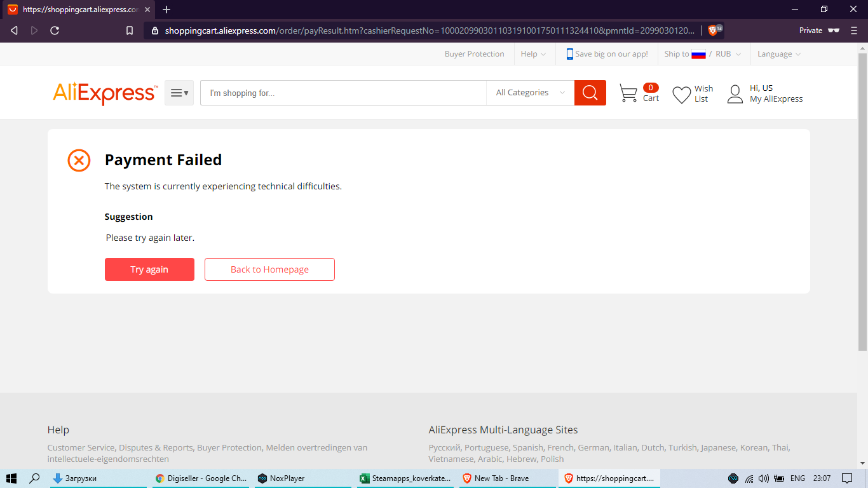Switch to Digiseller Google Chrome window
Image resolution: width=868 pixels, height=488 pixels.
click(201, 478)
